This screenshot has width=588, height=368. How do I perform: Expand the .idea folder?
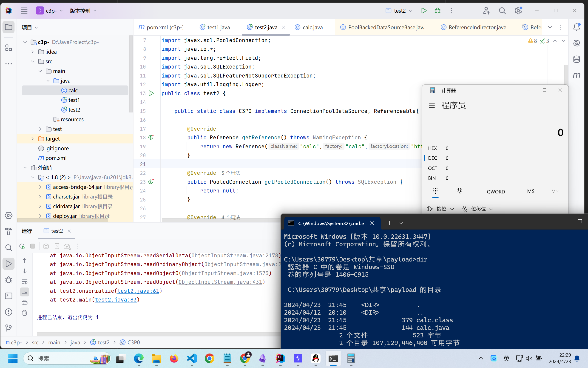pos(33,52)
